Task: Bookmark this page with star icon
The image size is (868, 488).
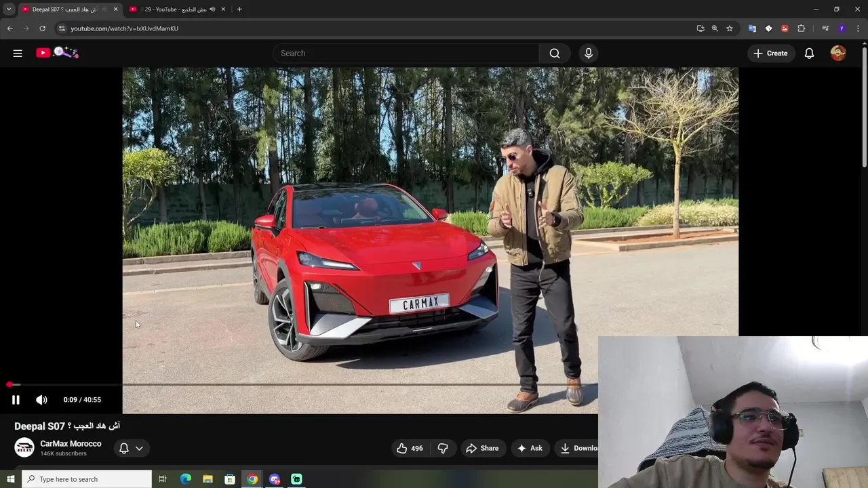Action: (x=730, y=28)
